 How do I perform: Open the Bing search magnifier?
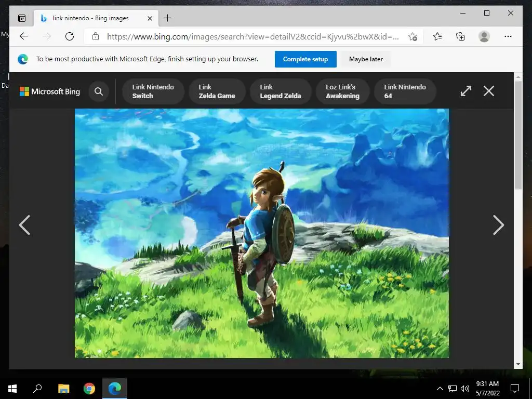click(99, 91)
